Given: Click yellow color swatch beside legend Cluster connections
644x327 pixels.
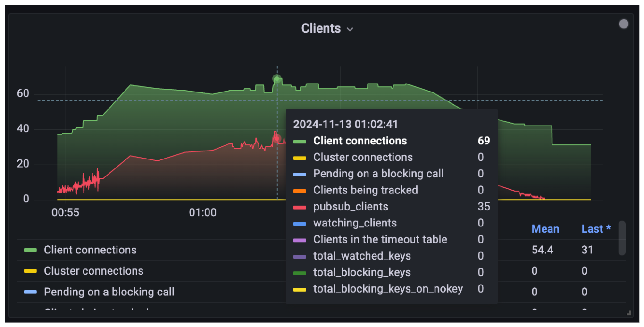Looking at the screenshot, I should click(x=30, y=271).
